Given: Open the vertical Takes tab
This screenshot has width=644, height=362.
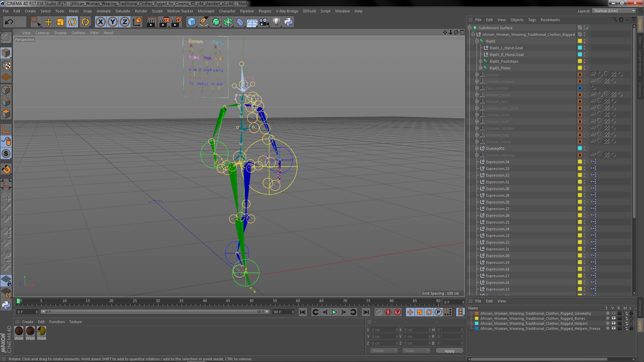Looking at the screenshot, I should coord(640,40).
